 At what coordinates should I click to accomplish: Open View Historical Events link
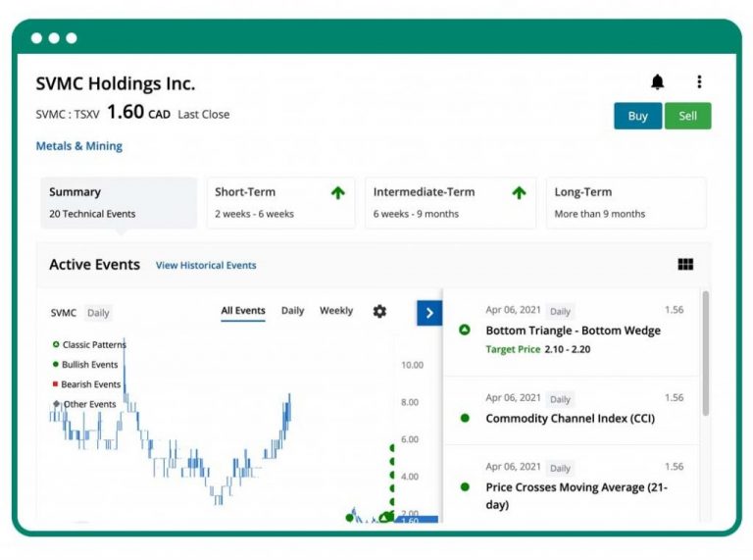(x=206, y=265)
